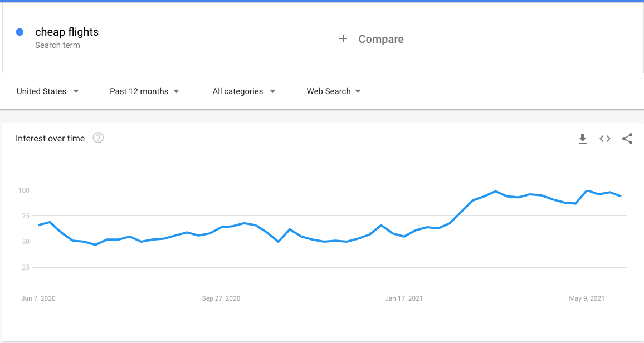Open the Interest over time help icon
This screenshot has width=644, height=343.
(x=98, y=138)
